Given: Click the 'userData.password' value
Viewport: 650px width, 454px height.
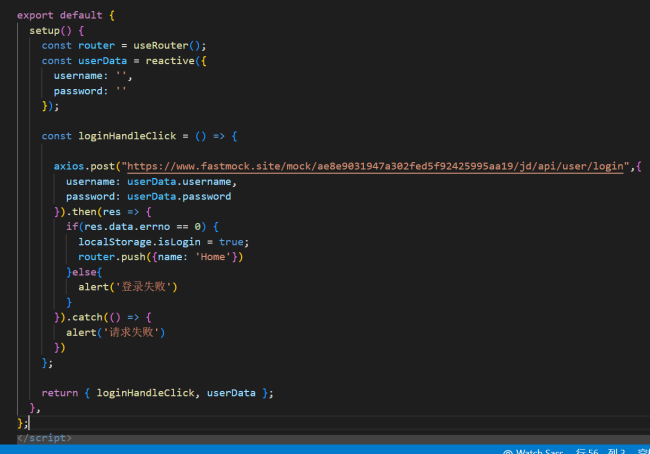Looking at the screenshot, I should tap(179, 197).
